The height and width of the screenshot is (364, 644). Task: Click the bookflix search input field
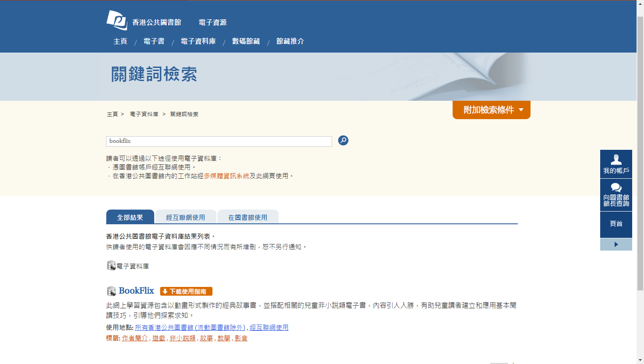tap(219, 141)
